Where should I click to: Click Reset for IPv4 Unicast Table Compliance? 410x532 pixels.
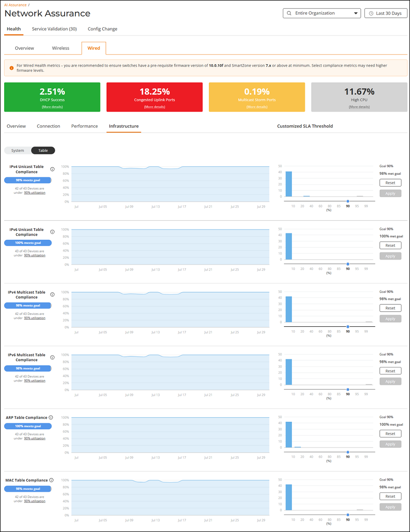pyautogui.click(x=390, y=183)
